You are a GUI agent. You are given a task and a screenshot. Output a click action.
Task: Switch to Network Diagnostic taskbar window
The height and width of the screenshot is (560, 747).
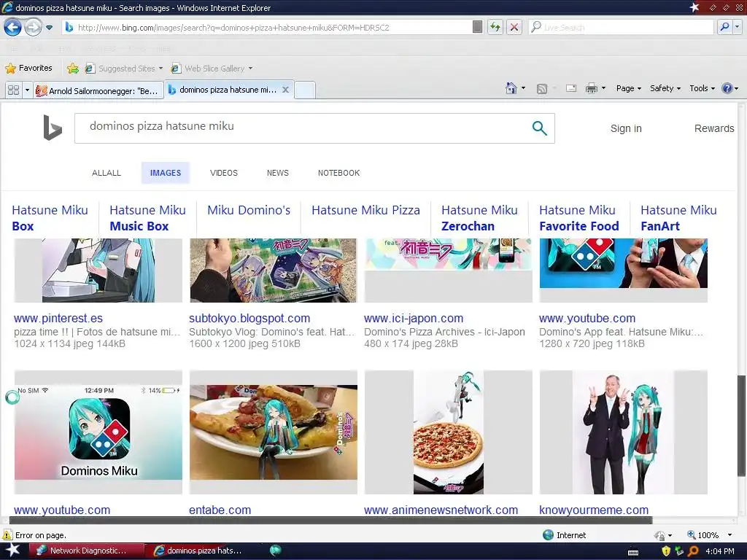(86, 551)
